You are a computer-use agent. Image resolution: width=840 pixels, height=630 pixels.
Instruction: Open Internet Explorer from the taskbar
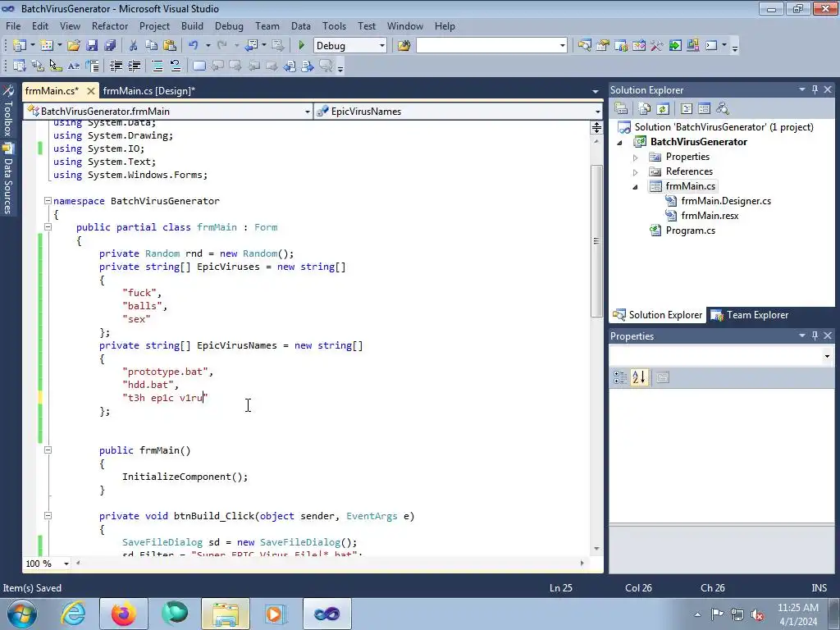point(73,614)
